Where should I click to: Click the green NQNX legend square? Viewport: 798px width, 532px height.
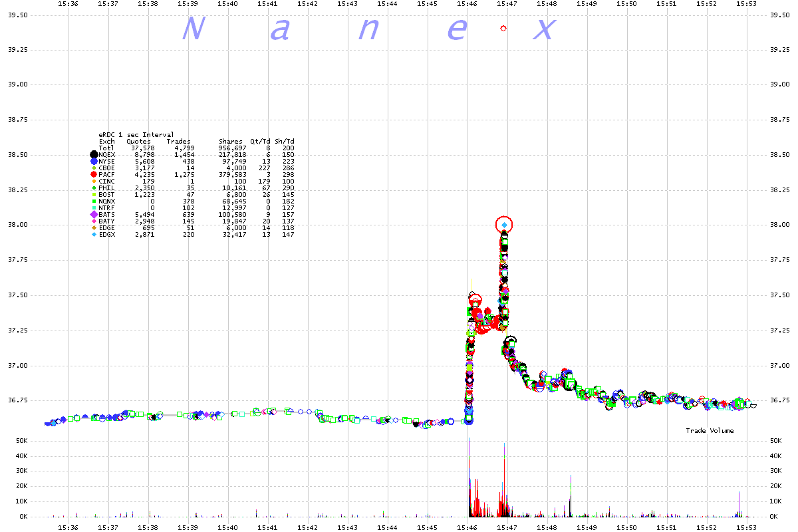(x=94, y=201)
